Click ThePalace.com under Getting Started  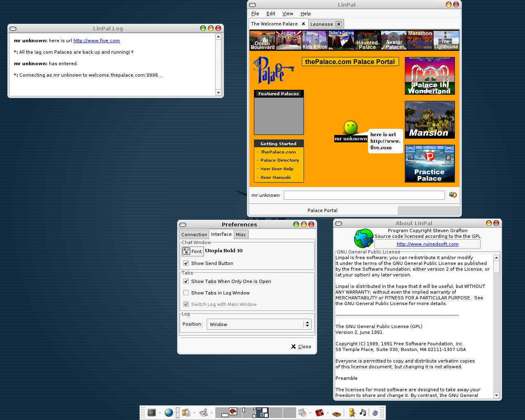(278, 152)
